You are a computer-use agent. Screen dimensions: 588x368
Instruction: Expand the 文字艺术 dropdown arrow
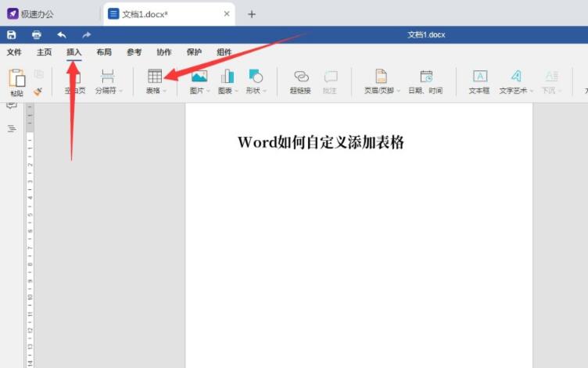pyautogui.click(x=532, y=91)
